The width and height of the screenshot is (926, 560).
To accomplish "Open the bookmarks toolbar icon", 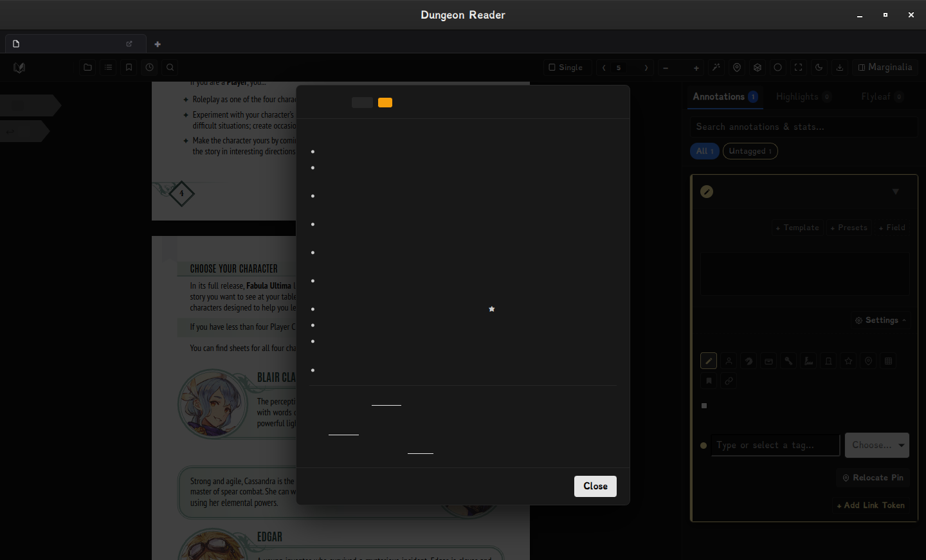I will pos(129,67).
